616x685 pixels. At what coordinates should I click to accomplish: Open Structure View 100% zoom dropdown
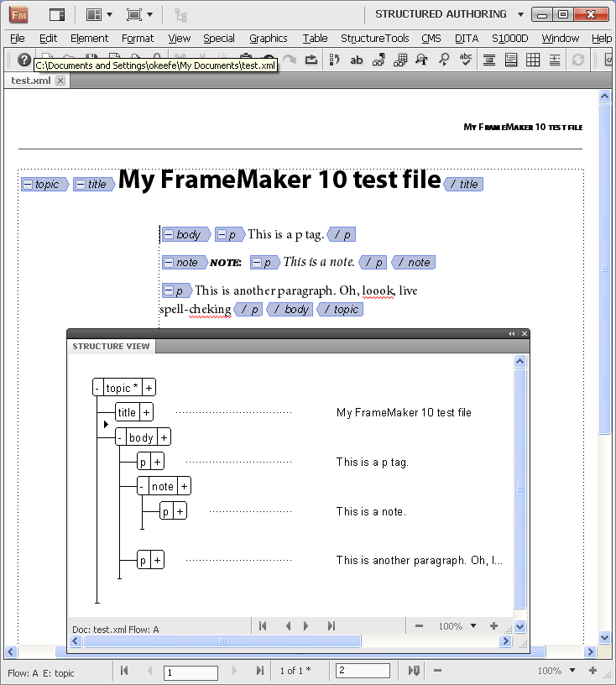click(x=473, y=626)
